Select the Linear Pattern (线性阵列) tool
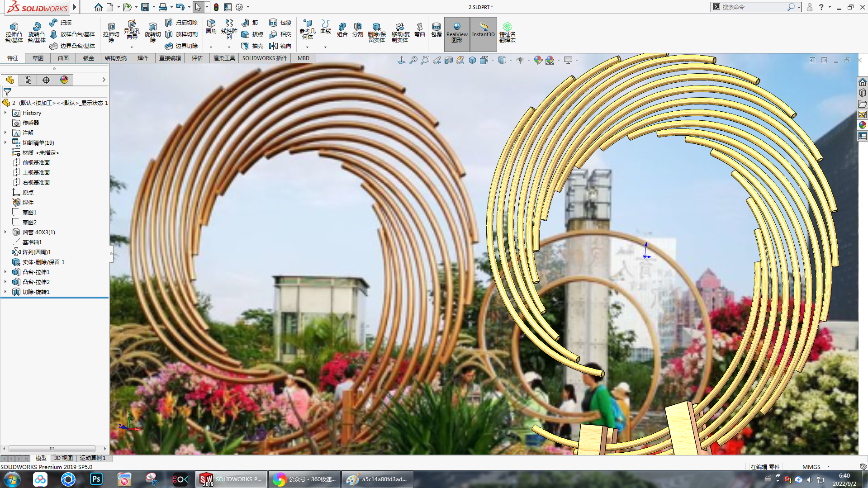 229,30
